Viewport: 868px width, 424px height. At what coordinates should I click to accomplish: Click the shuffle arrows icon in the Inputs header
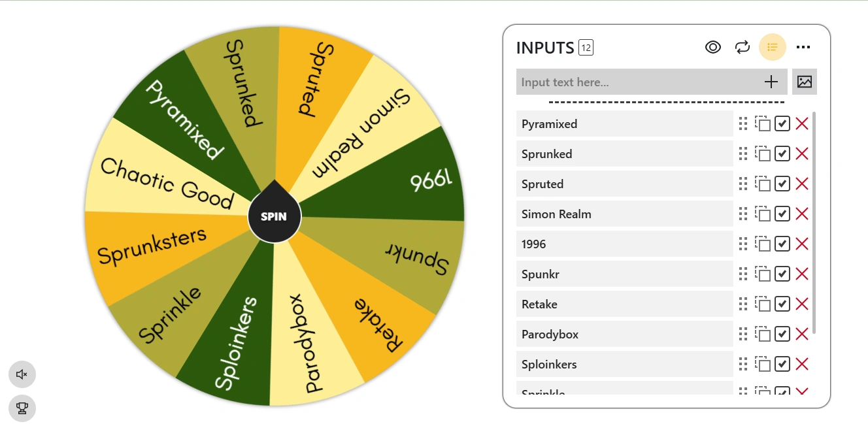[742, 47]
